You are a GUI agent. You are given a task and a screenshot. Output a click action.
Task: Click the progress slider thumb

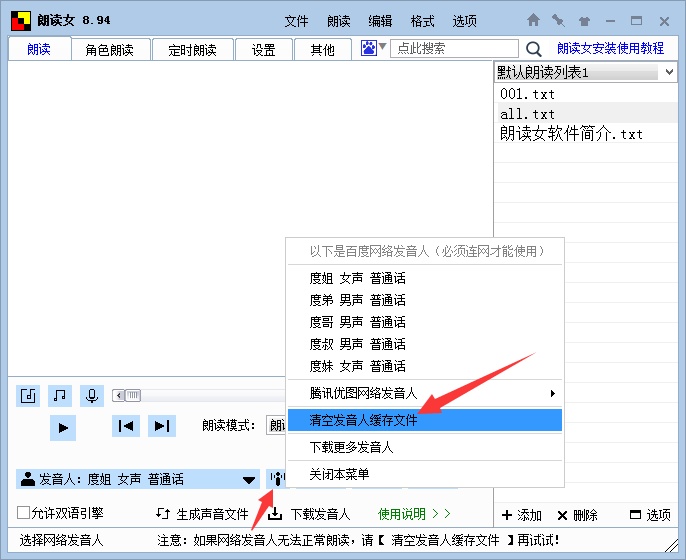[133, 396]
